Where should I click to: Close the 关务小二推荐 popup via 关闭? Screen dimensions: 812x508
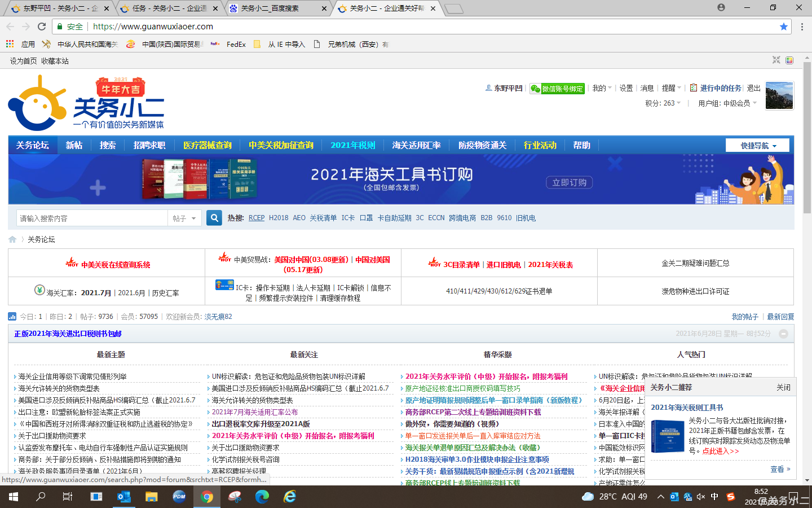point(783,388)
